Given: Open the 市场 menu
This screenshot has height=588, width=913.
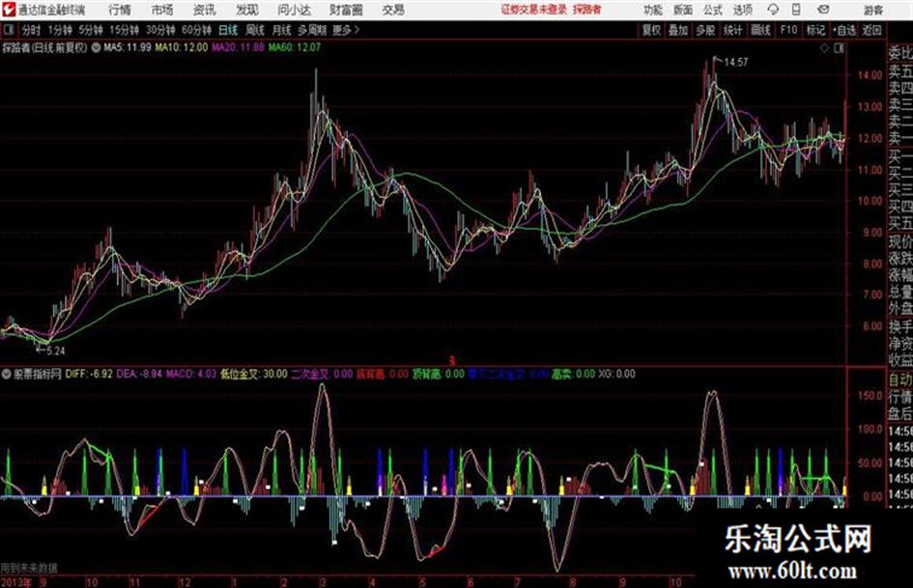Looking at the screenshot, I should pyautogui.click(x=162, y=10).
